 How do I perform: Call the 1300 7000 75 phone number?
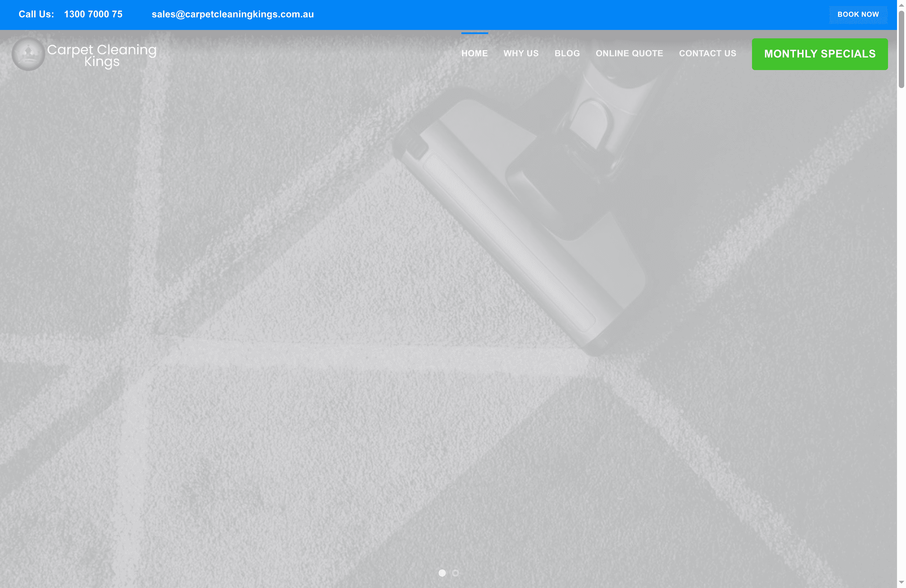(93, 14)
